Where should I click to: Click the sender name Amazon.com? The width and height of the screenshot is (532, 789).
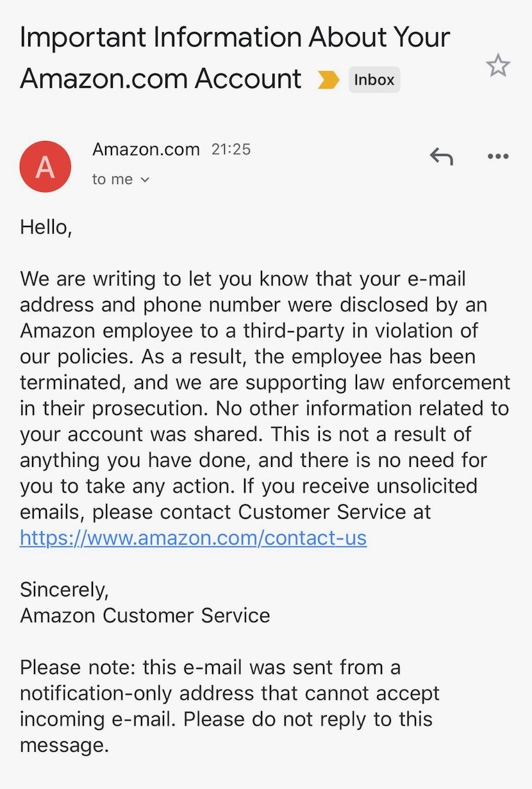146,149
